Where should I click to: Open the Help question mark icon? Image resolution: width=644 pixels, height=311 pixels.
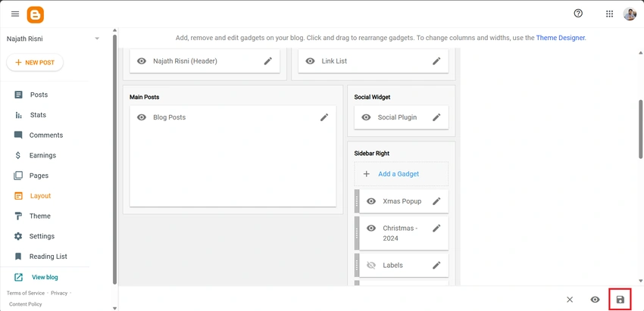578,14
